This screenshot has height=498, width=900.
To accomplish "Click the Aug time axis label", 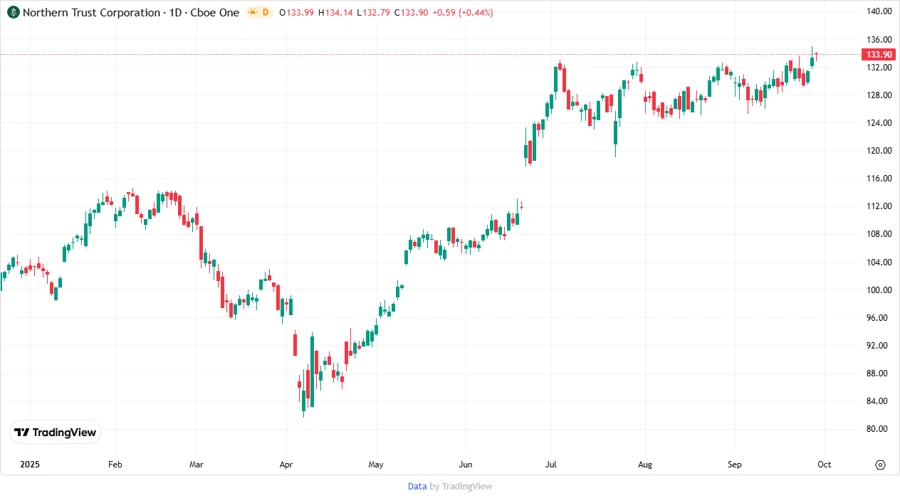I will coord(645,465).
